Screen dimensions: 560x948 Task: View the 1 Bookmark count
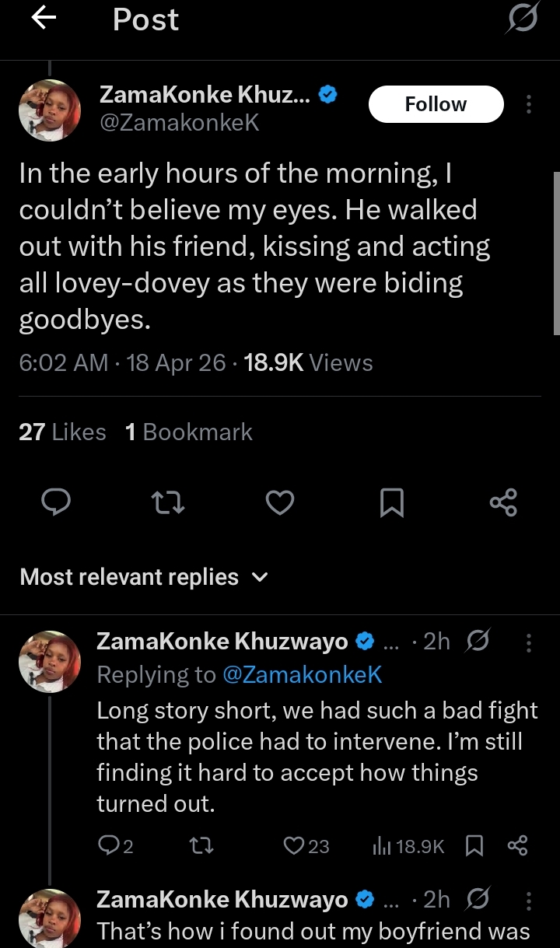tap(188, 432)
